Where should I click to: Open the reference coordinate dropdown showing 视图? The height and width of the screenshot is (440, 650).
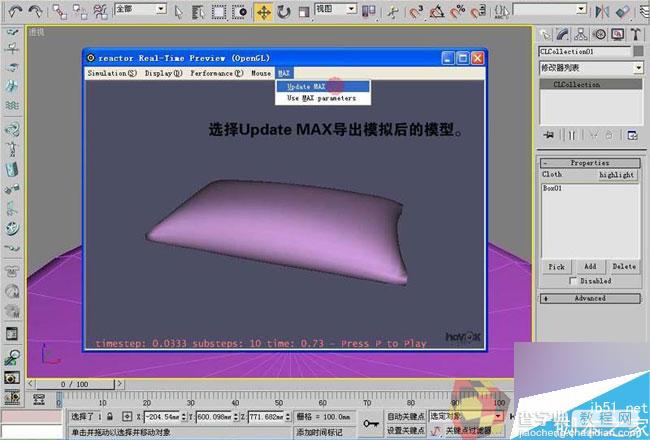(336, 9)
